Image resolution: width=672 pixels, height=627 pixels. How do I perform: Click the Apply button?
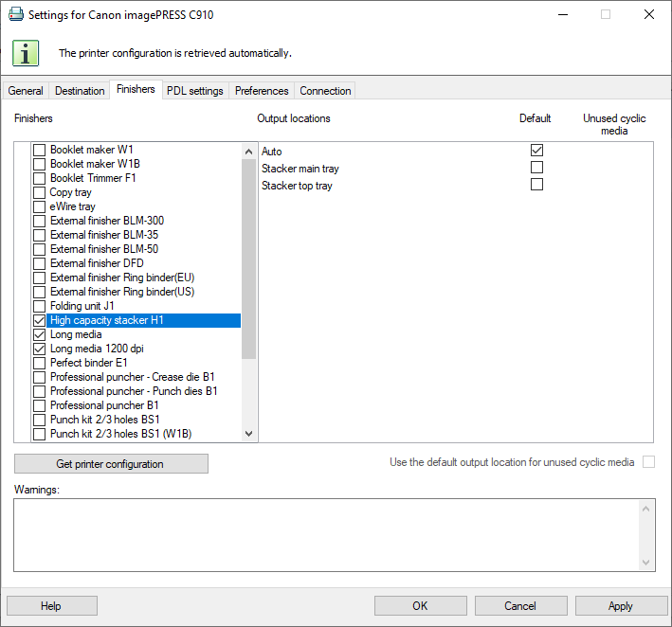pos(621,606)
